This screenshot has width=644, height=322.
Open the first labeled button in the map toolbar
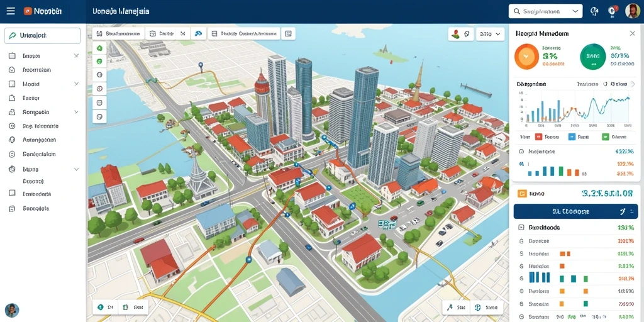click(x=118, y=34)
